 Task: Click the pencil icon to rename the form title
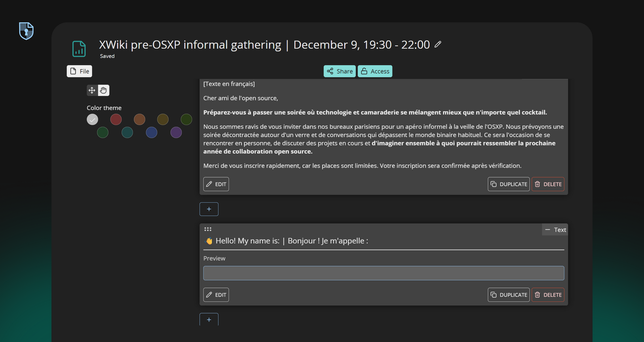437,44
